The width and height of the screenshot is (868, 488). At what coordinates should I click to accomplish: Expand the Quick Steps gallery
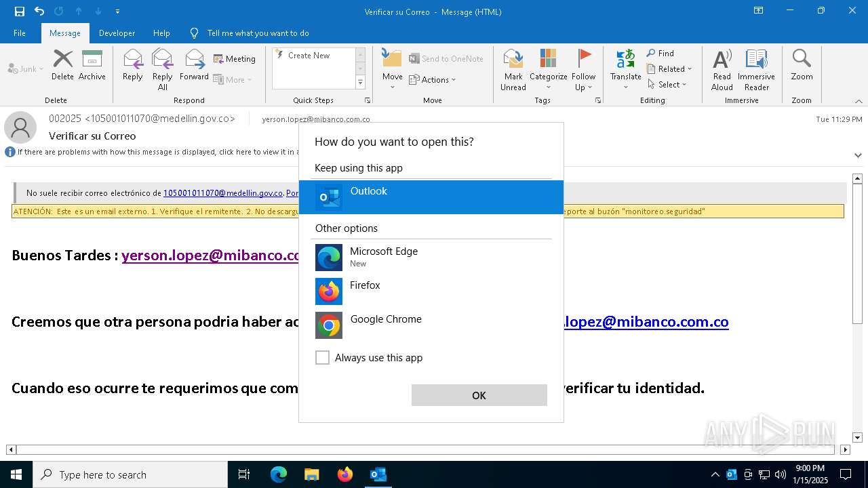coord(360,83)
